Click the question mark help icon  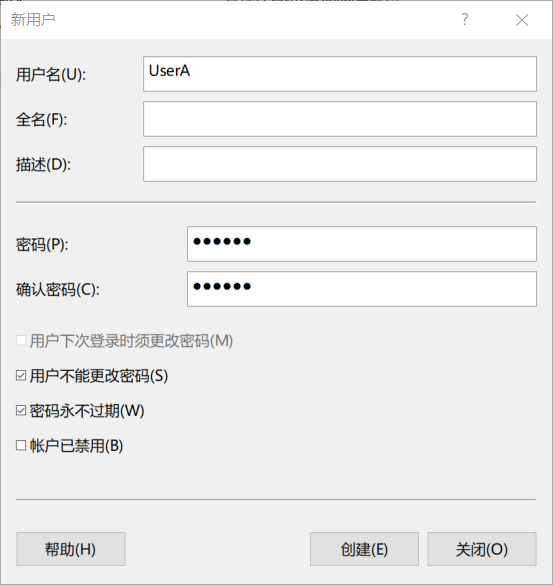pyautogui.click(x=465, y=19)
